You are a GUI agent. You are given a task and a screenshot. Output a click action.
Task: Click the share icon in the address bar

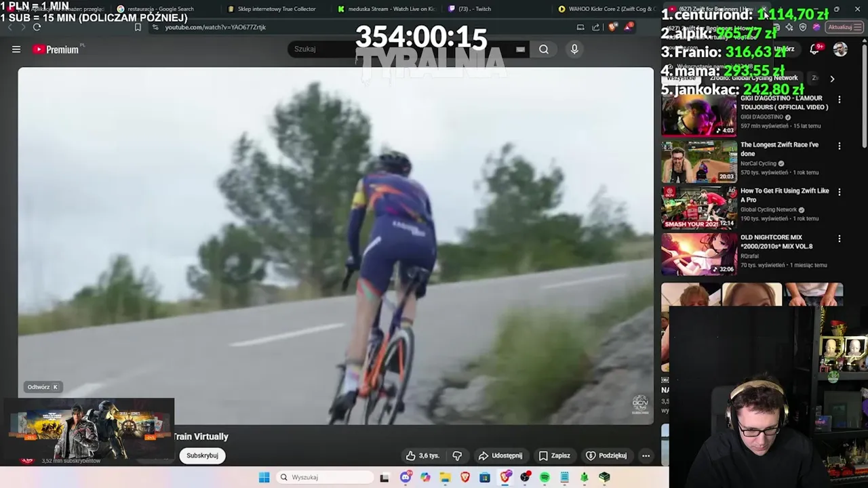596,27
